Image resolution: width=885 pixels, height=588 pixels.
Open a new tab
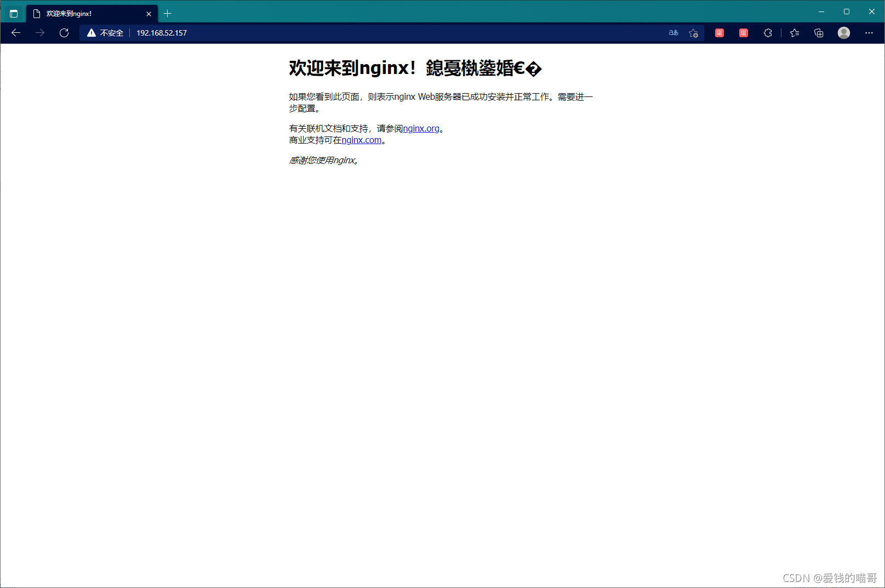coord(168,14)
